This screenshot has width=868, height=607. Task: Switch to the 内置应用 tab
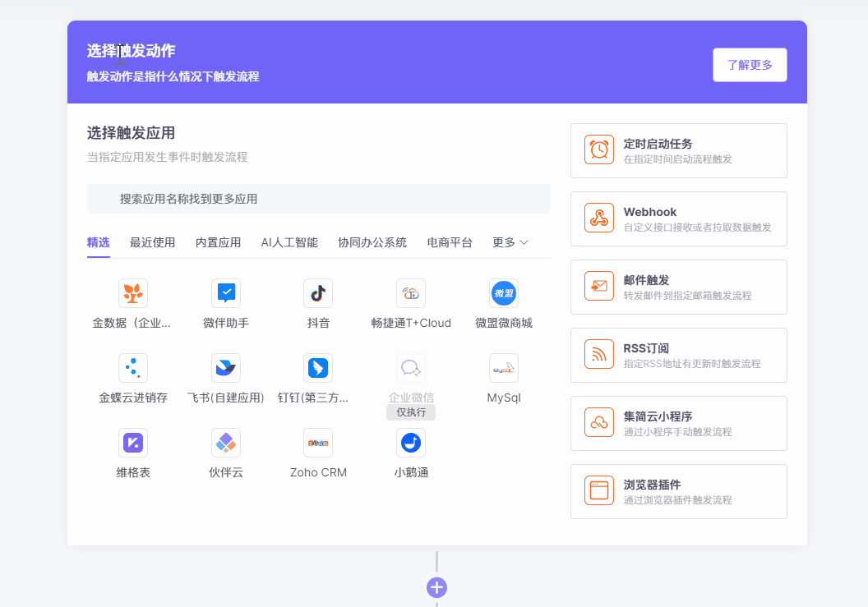[x=218, y=242]
